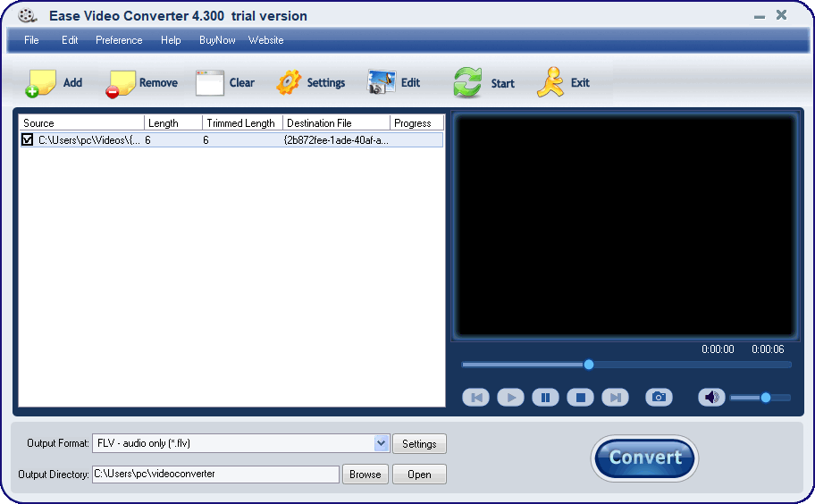Viewport: 815px width, 504px height.
Task: Click the Browse button
Action: (365, 474)
